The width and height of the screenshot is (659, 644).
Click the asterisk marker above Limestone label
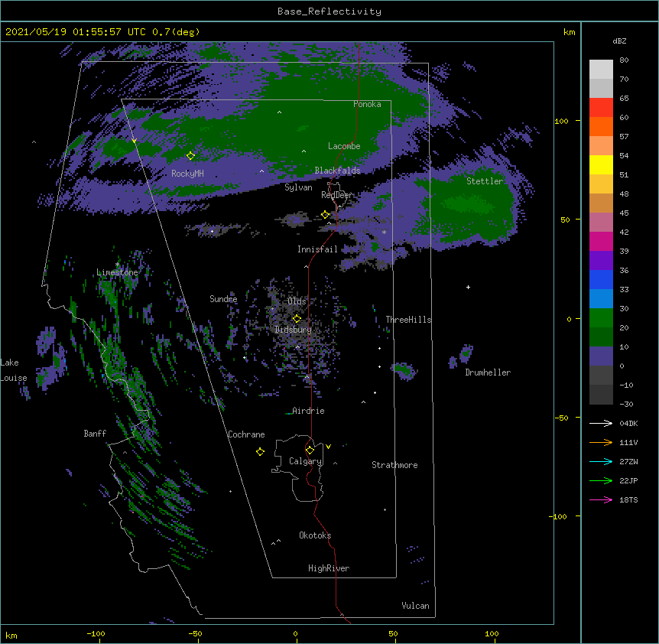(117, 265)
